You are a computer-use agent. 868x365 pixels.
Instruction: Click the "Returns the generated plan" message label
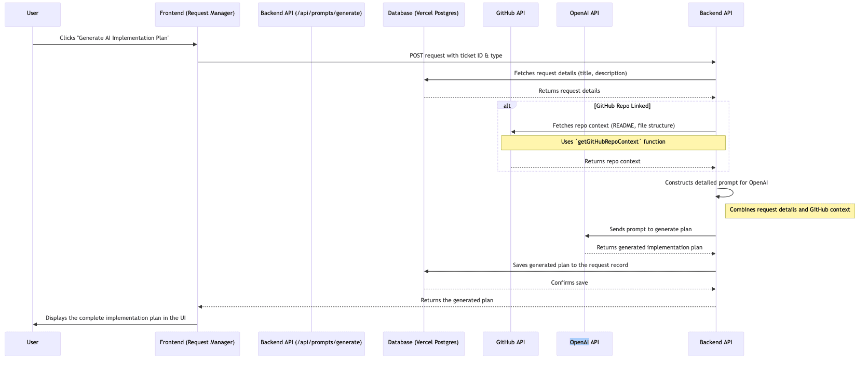coord(457,300)
